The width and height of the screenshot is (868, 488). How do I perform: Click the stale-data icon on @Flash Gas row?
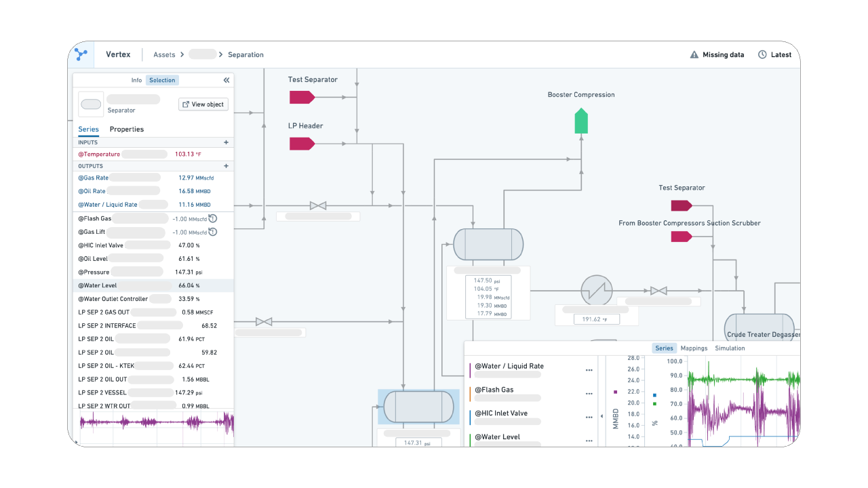pyautogui.click(x=213, y=218)
